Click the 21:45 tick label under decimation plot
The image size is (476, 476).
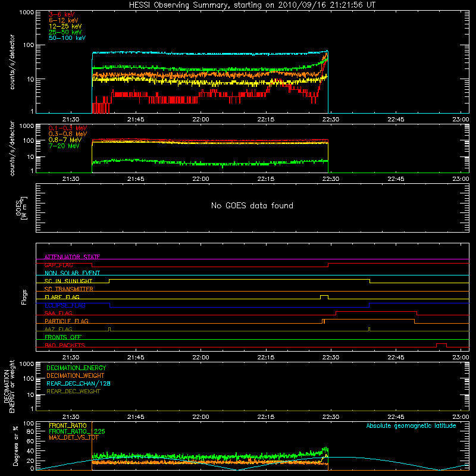(x=136, y=417)
